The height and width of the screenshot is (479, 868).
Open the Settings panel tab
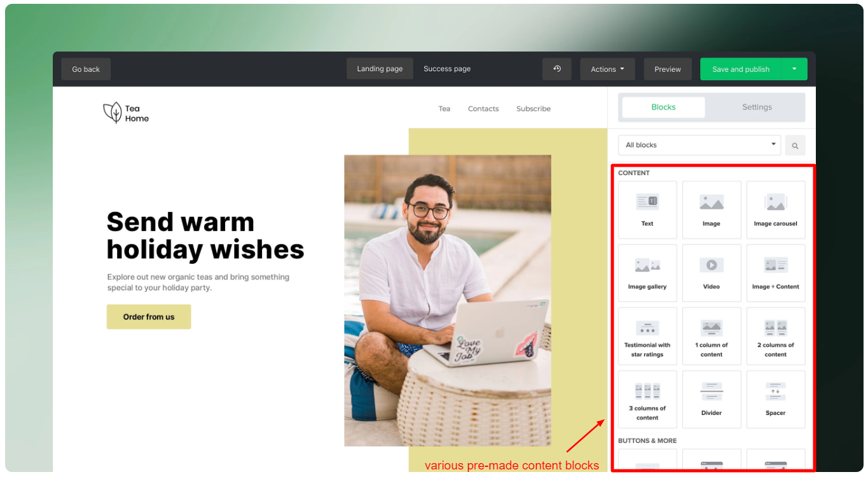pyautogui.click(x=756, y=107)
